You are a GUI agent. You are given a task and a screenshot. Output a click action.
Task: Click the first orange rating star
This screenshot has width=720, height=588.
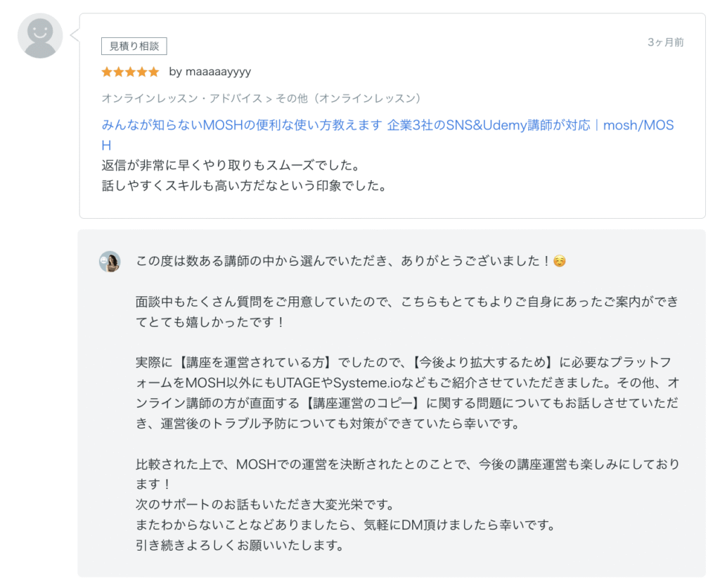(x=107, y=72)
